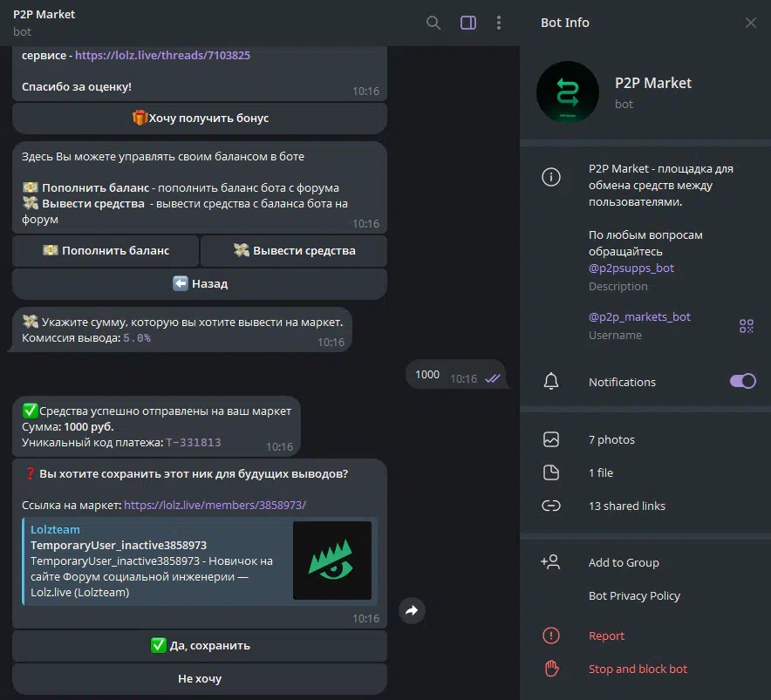The width and height of the screenshot is (771, 700).
Task: Click the photos gallery icon
Action: [550, 439]
